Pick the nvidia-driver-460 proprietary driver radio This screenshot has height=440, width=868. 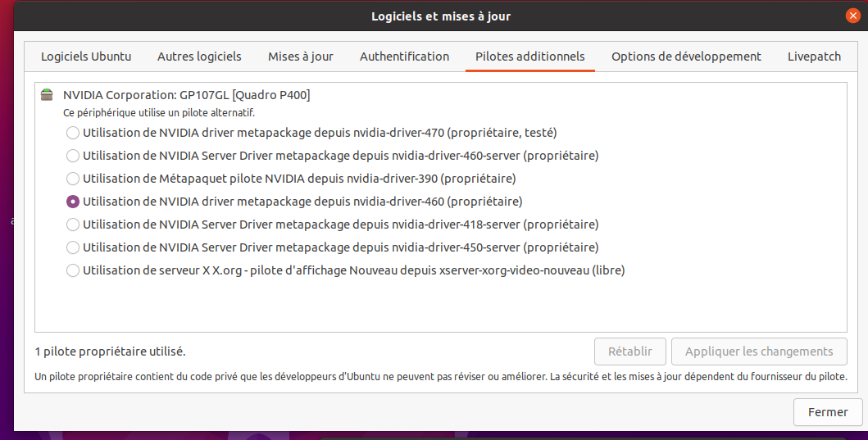pos(72,202)
